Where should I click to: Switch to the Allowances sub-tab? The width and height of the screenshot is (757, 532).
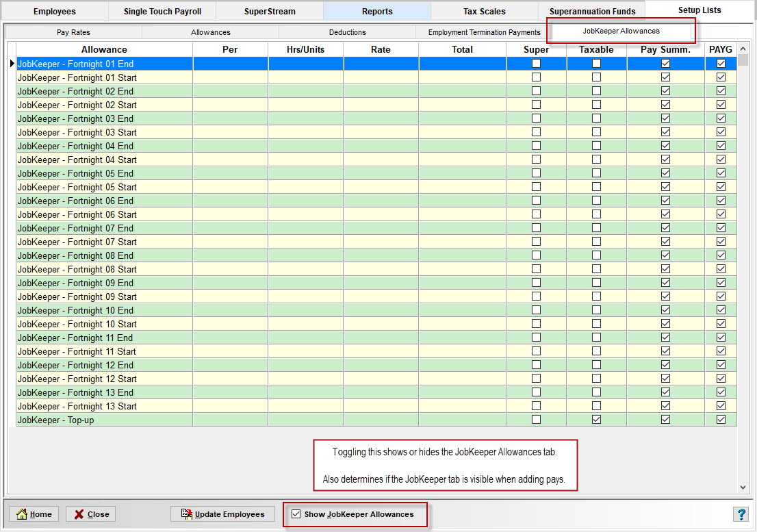(x=211, y=32)
